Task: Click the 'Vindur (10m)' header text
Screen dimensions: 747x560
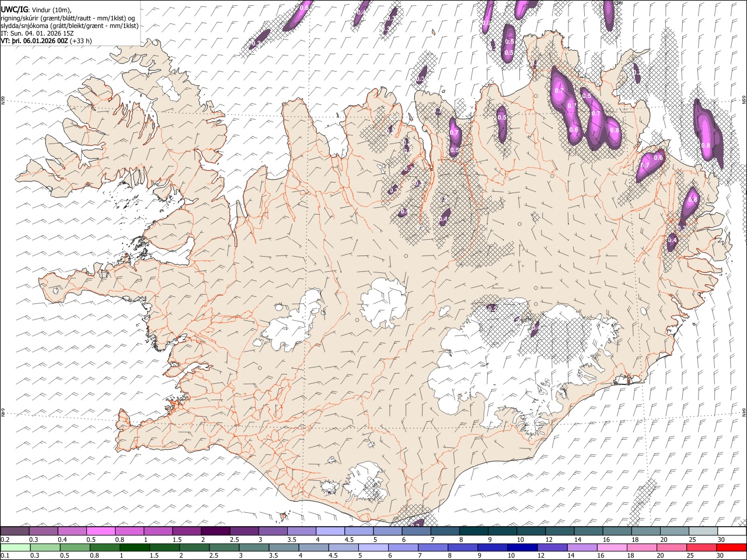Action: 52,10
